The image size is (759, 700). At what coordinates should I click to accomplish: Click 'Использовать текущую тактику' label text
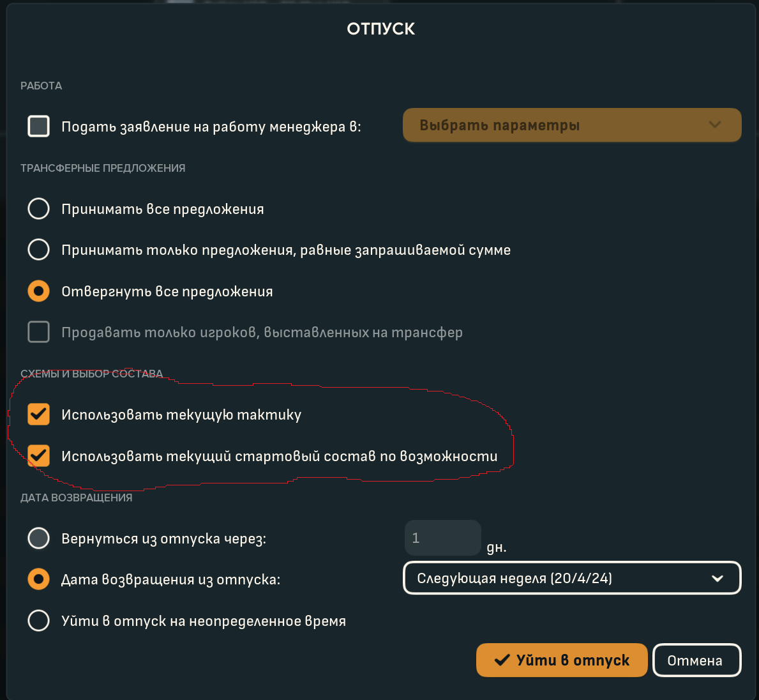[181, 415]
